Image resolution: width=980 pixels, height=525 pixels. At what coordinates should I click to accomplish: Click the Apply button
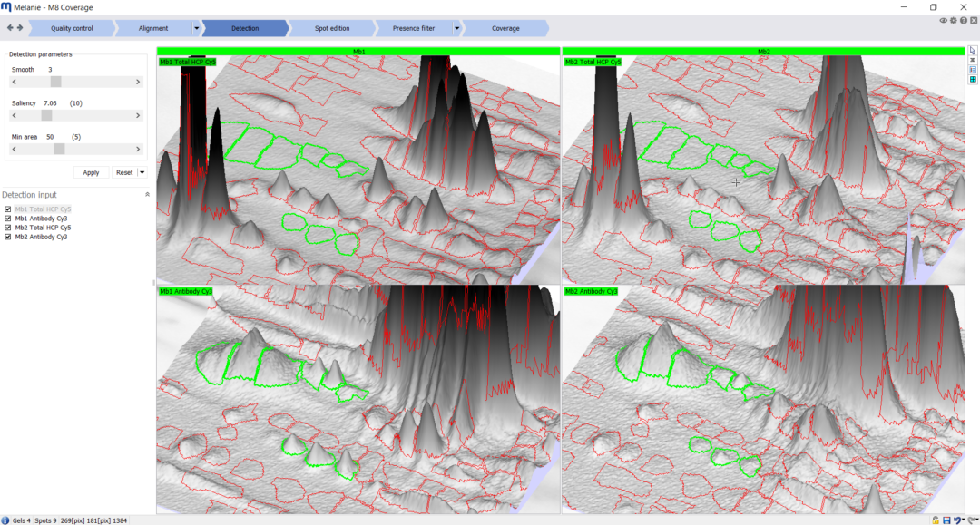[91, 172]
